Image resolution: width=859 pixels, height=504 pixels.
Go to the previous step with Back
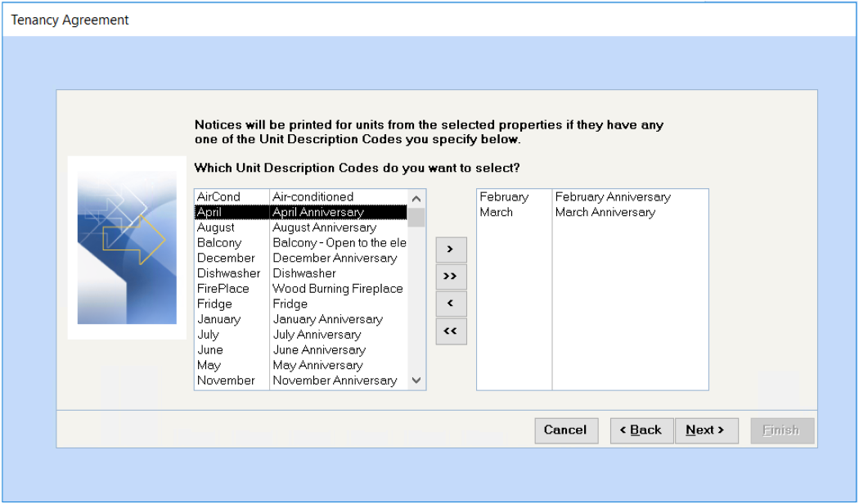641,430
